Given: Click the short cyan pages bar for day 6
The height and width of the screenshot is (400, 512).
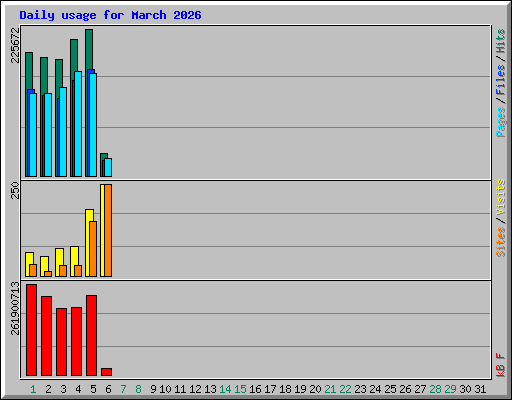Looking at the screenshot, I should coord(108,167).
